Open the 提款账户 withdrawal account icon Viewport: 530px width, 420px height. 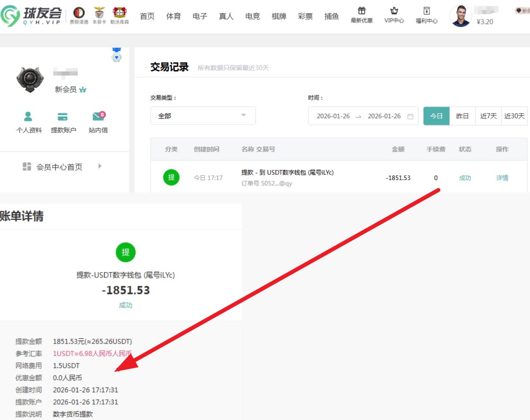(x=63, y=117)
